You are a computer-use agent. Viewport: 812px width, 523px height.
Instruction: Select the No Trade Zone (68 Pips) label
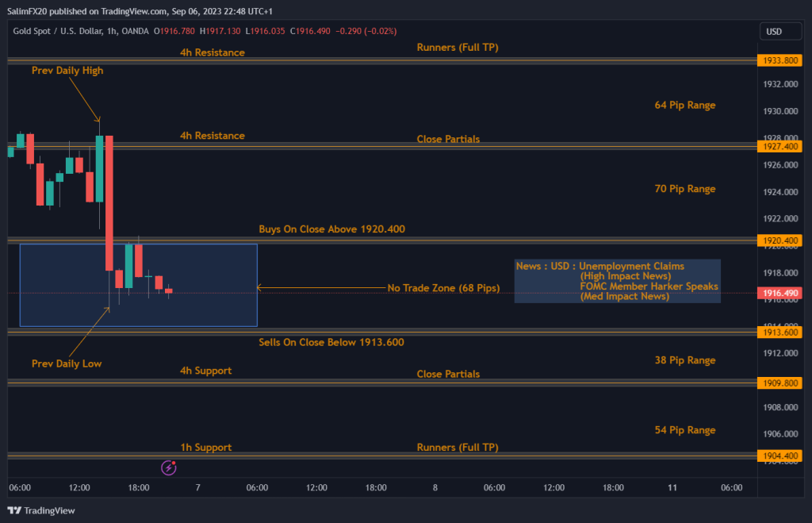(x=443, y=288)
